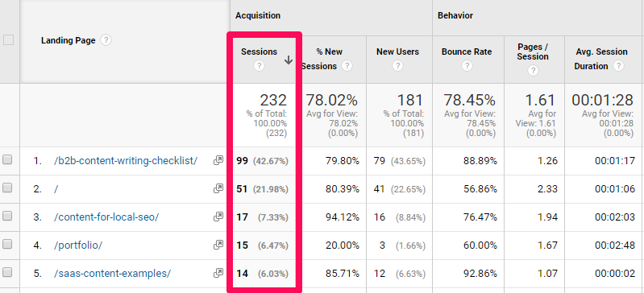Screen dimensions: 644x293
Task: Open the /b2b-content-writing-checklist/ landing page link
Action: coord(125,161)
